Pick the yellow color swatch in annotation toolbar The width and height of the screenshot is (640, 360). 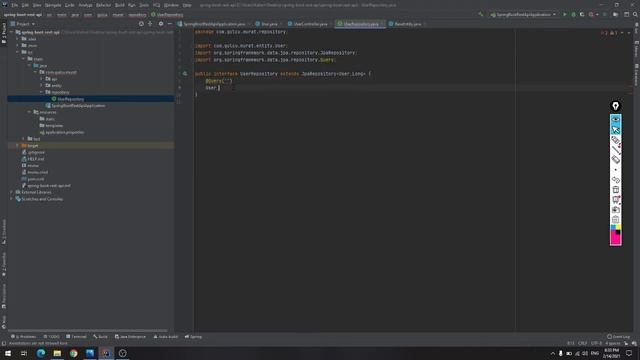[618, 227]
